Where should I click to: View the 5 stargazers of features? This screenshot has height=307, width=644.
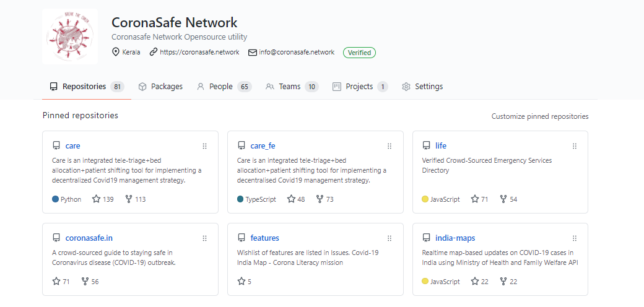[245, 281]
